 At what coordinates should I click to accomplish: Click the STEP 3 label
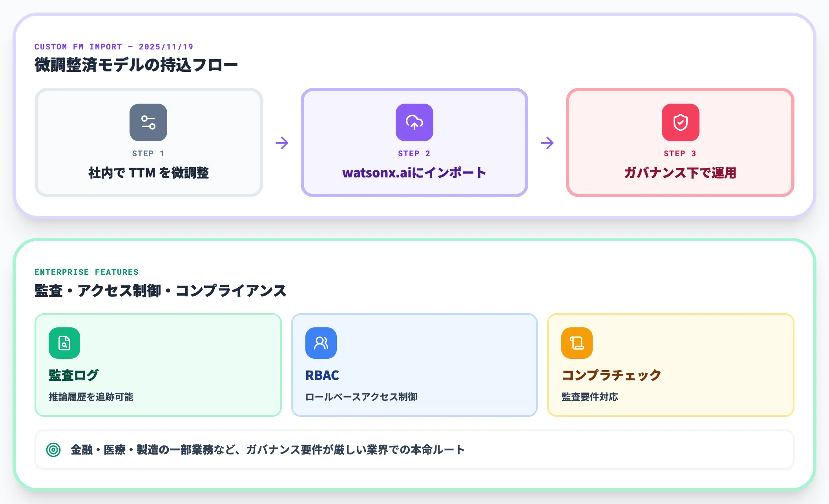pos(680,153)
